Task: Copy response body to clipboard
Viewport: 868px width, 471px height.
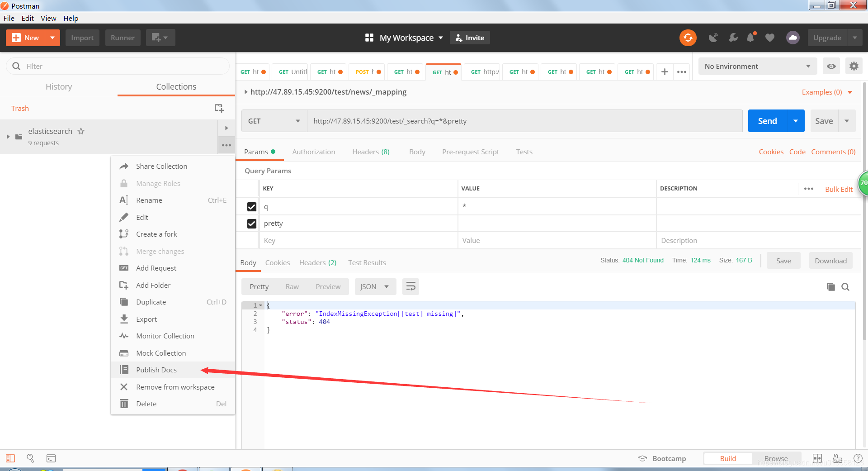Action: coord(830,287)
